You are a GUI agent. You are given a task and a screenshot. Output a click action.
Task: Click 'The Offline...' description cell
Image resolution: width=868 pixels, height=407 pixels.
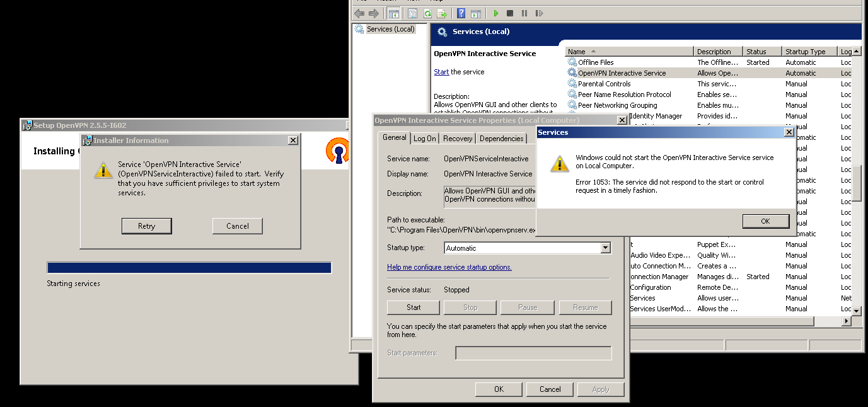717,62
